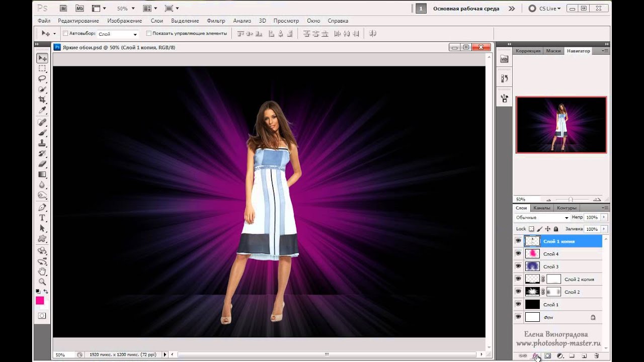Open the foreground pink color swatch
The width and height of the screenshot is (644, 362).
click(x=40, y=300)
